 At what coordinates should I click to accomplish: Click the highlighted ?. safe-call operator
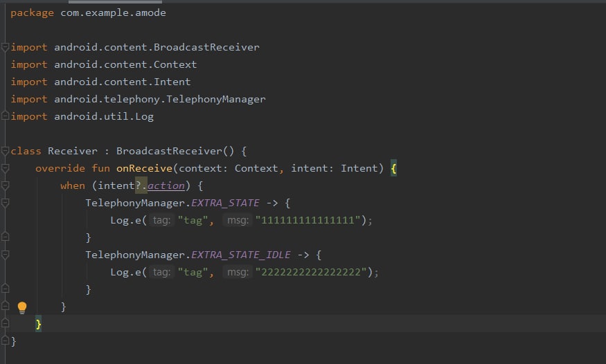click(141, 185)
